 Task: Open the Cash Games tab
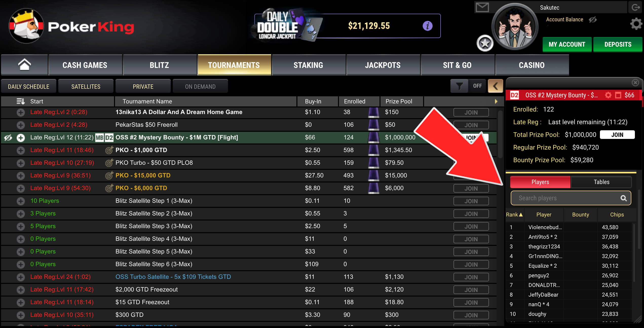click(x=85, y=65)
